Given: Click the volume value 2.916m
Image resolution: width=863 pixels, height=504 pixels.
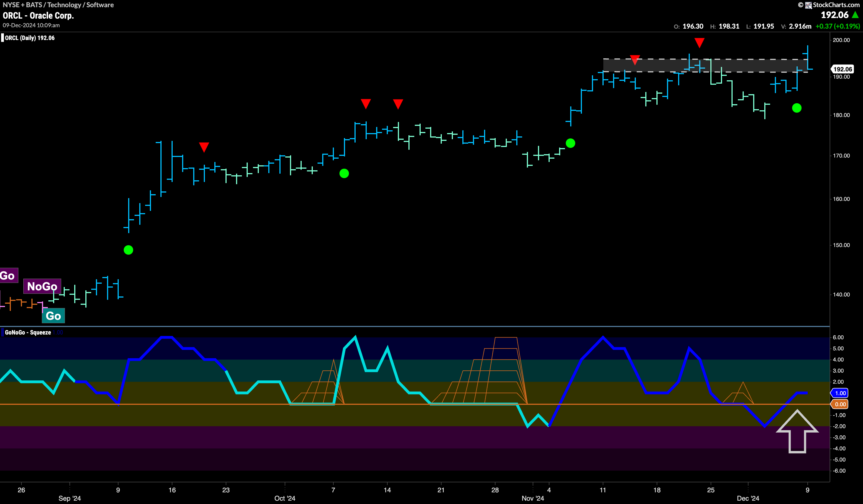Looking at the screenshot, I should point(800,26).
